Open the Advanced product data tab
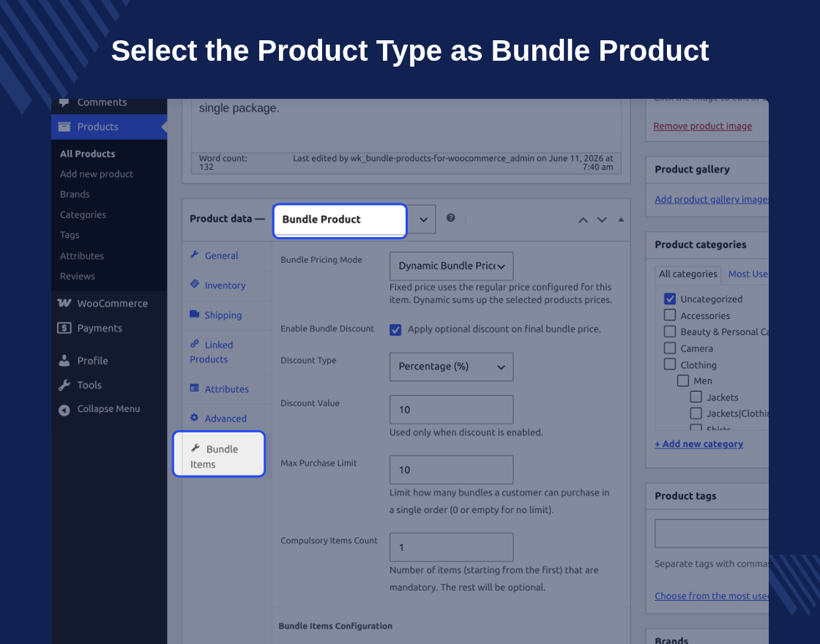 pos(227,419)
